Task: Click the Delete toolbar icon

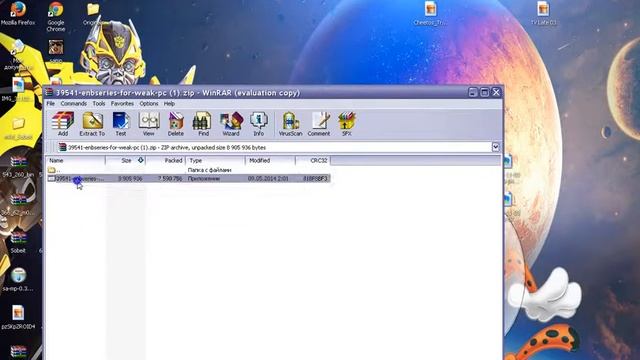Action: coord(176,124)
